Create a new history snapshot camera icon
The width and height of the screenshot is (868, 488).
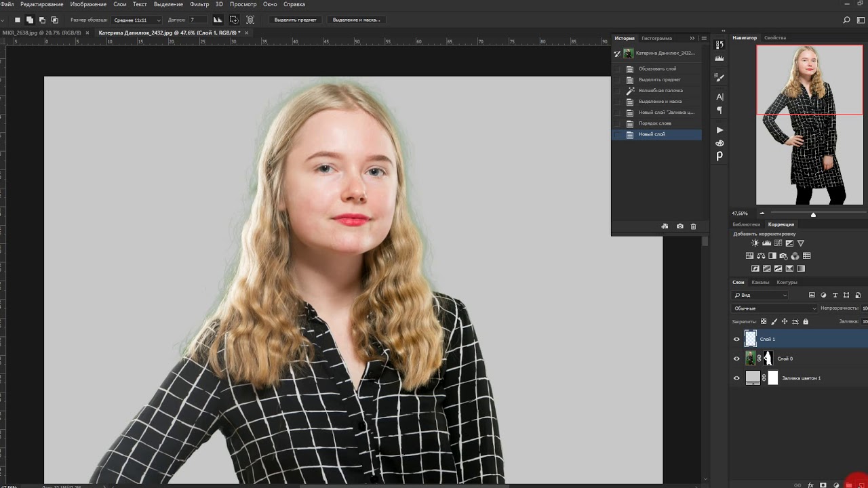pos(679,226)
